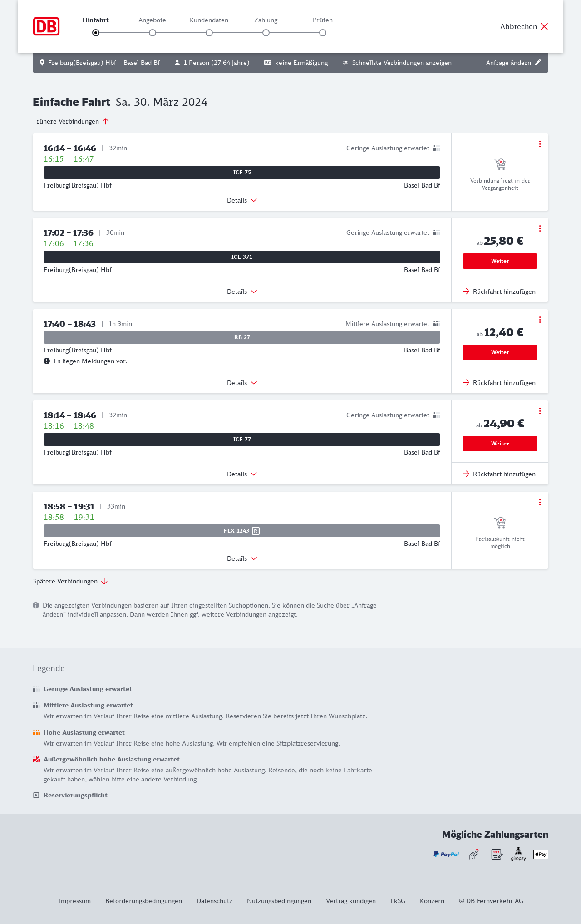Open three-dot menu for RB 27 connection

pos(540,320)
